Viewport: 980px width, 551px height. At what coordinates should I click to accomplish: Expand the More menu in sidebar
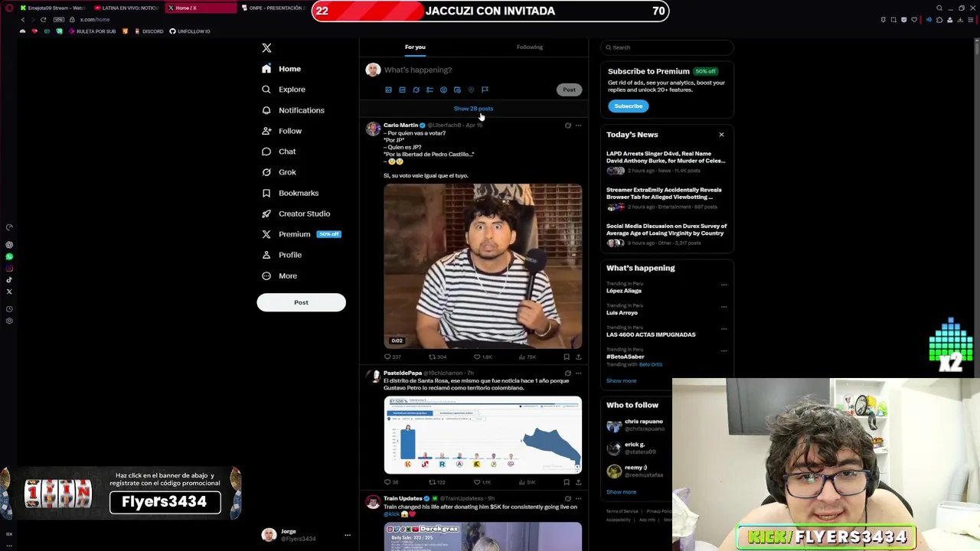(x=279, y=275)
